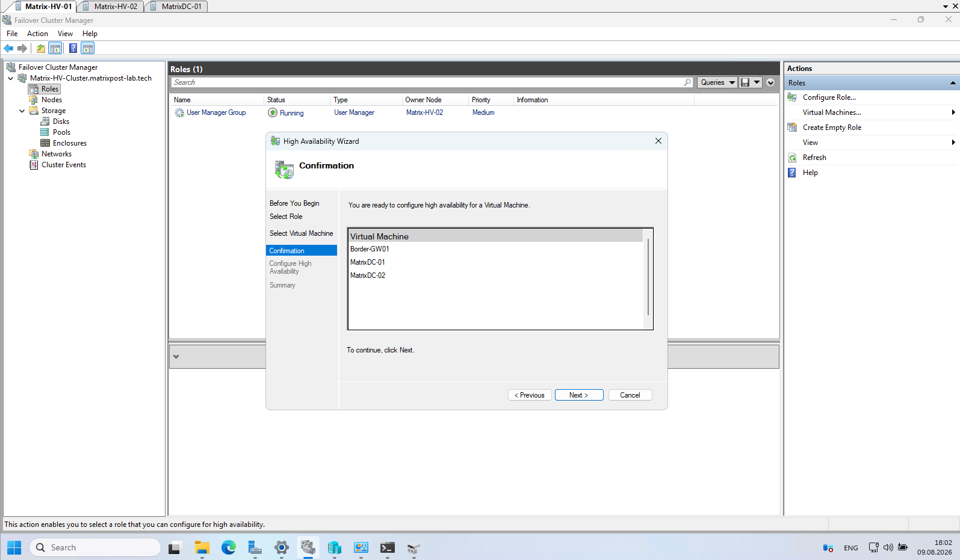The height and width of the screenshot is (560, 960).
Task: Click the Failover Cluster Manager taskbar icon
Action: click(x=308, y=547)
